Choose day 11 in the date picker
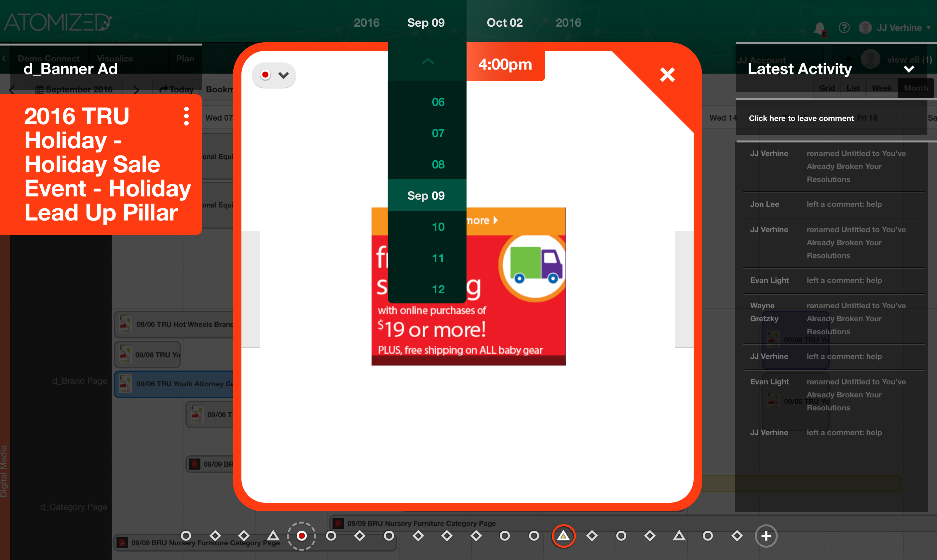Image resolution: width=937 pixels, height=560 pixels. (438, 258)
